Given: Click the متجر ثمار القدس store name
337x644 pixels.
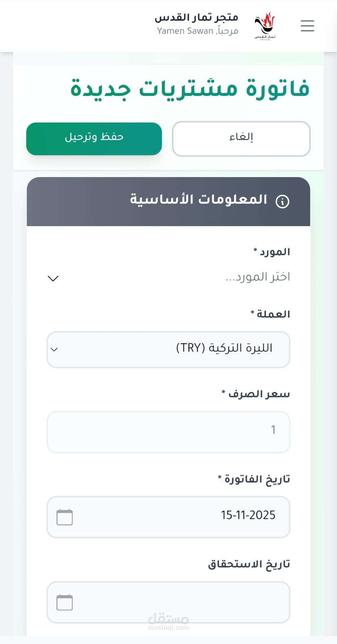Looking at the screenshot, I should pyautogui.click(x=196, y=17).
